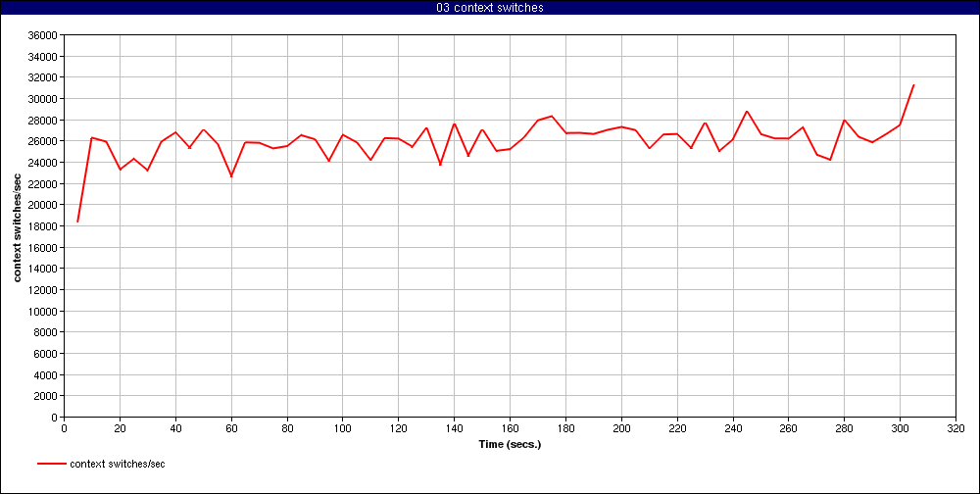
Task: Click x-axis label 140
Action: [454, 429]
